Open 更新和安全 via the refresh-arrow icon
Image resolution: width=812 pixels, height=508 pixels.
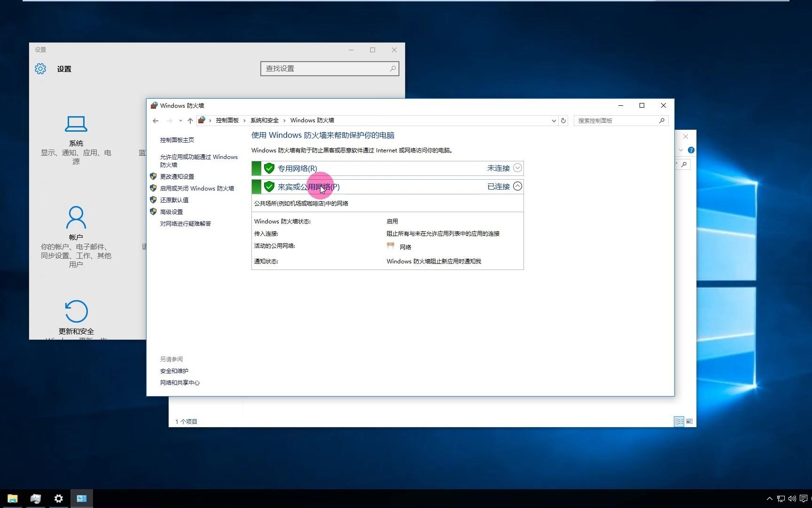tap(76, 310)
